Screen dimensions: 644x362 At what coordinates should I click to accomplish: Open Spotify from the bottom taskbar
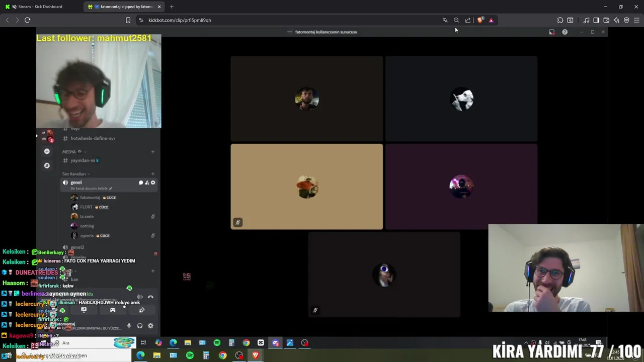click(x=190, y=355)
